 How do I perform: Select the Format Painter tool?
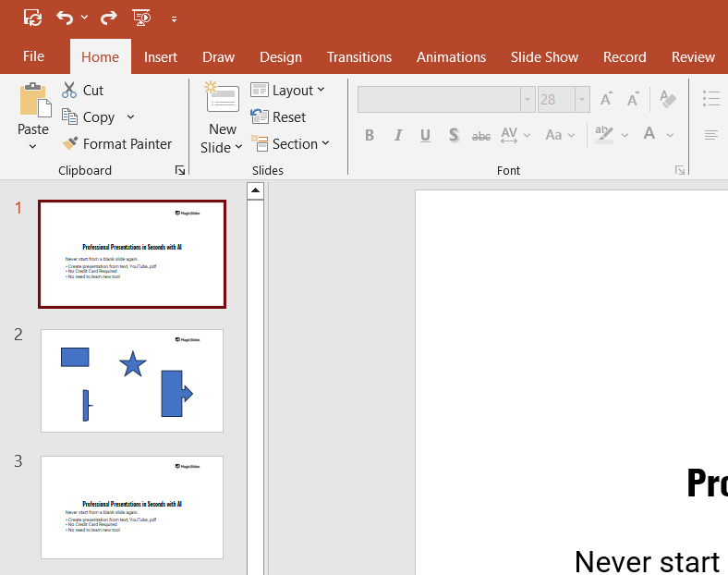coord(116,144)
